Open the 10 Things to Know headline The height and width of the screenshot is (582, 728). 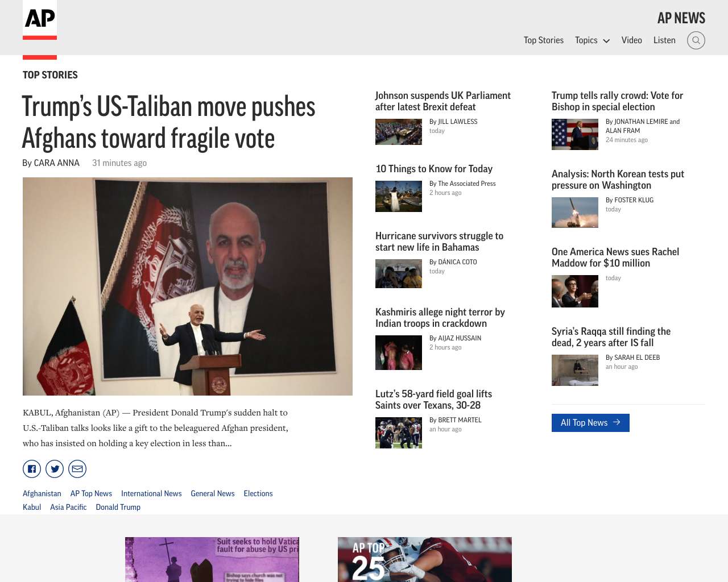(x=434, y=169)
